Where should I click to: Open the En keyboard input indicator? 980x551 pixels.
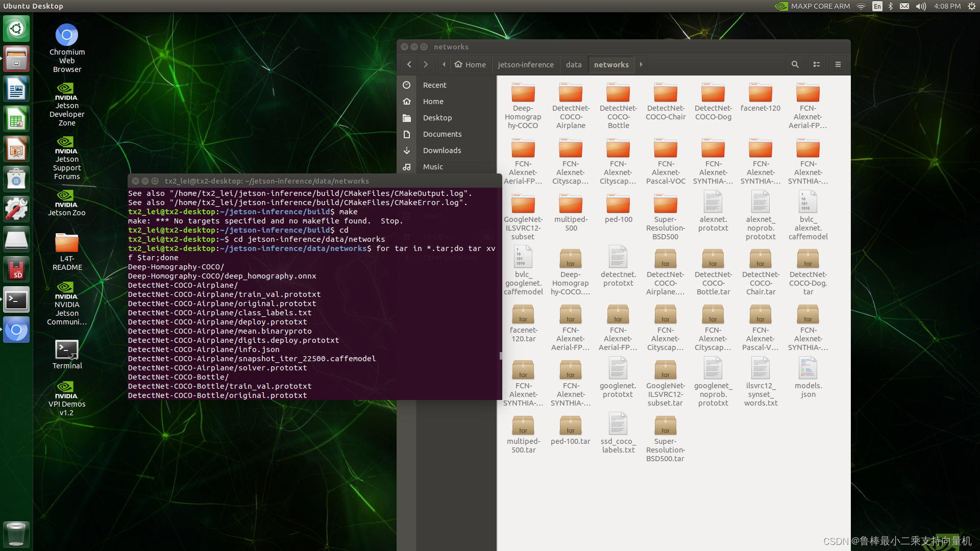click(877, 6)
